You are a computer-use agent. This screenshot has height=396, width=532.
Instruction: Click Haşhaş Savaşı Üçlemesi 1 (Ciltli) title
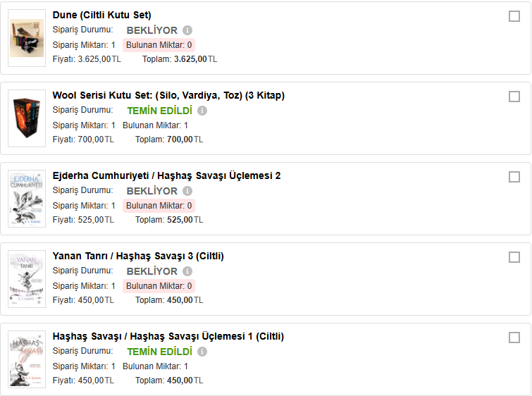pos(168,336)
